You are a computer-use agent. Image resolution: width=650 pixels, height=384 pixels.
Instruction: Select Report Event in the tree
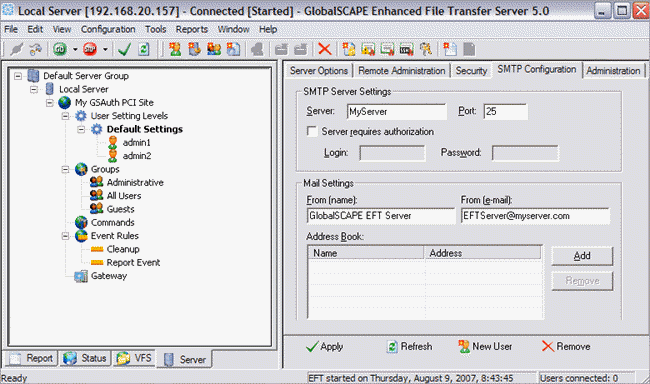pos(133,262)
